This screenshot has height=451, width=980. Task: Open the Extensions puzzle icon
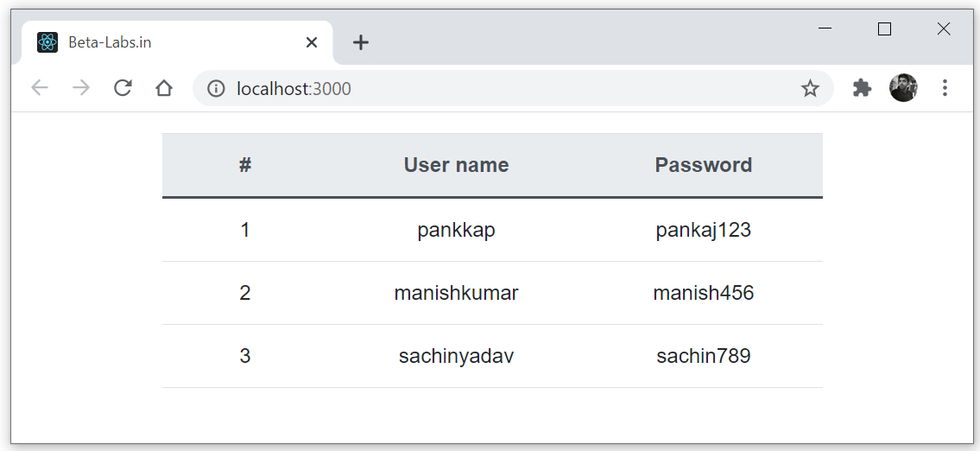point(862,88)
